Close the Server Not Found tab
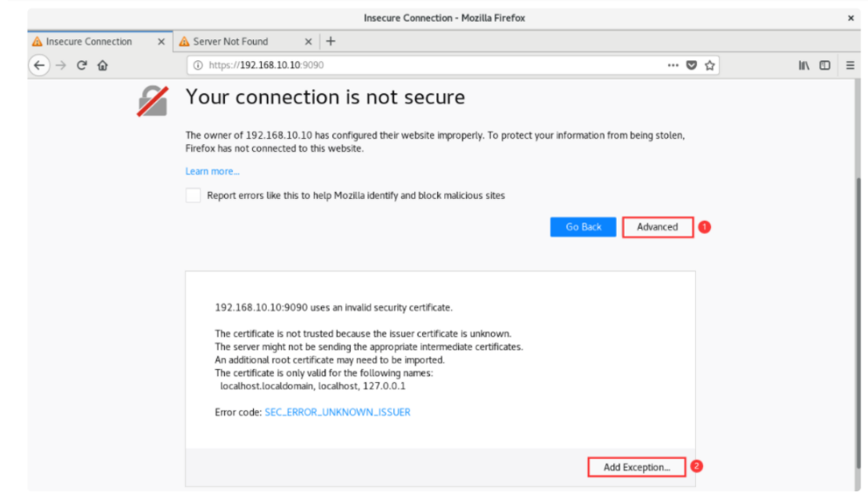 (x=308, y=42)
